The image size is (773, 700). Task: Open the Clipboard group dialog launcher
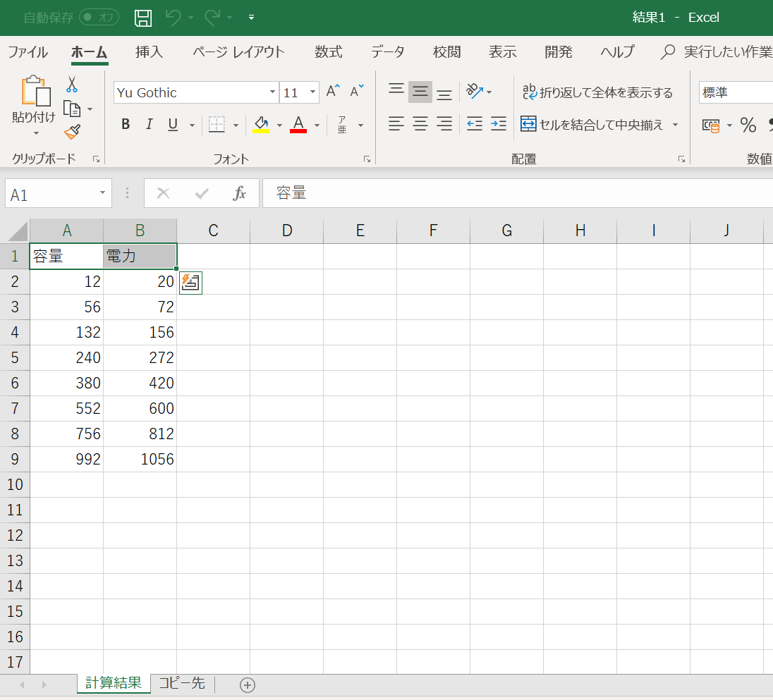point(96,159)
